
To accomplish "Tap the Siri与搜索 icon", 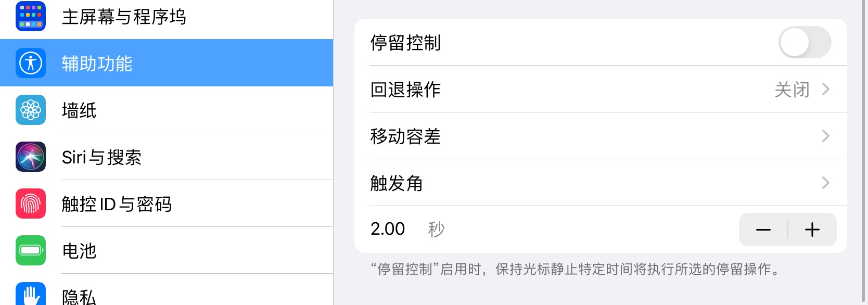I will click(x=31, y=157).
